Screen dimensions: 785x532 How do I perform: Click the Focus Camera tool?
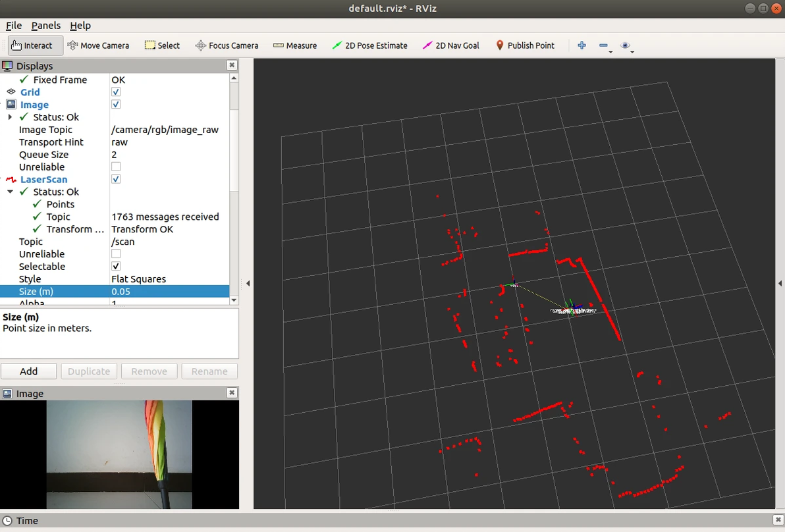(x=227, y=45)
